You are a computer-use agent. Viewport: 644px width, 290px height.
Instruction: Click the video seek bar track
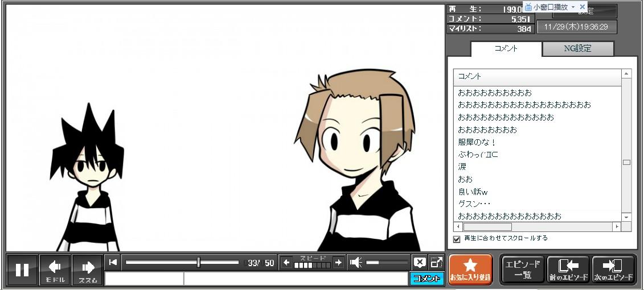point(159,262)
